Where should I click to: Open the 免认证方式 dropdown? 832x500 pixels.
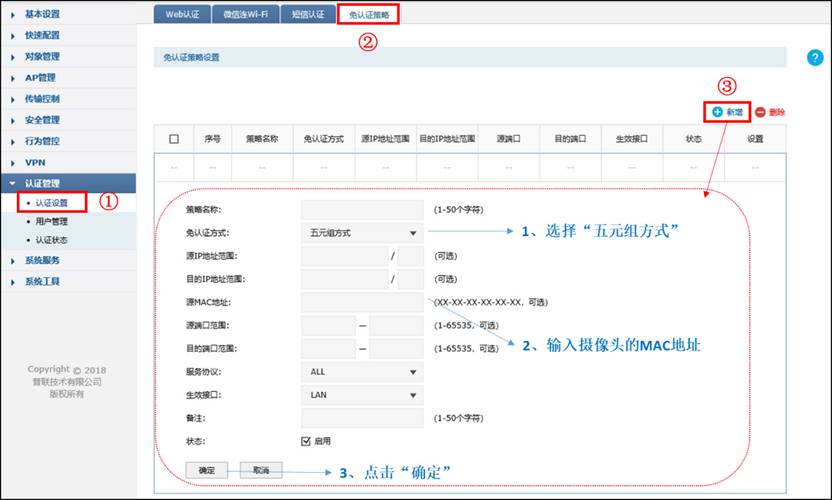(362, 233)
